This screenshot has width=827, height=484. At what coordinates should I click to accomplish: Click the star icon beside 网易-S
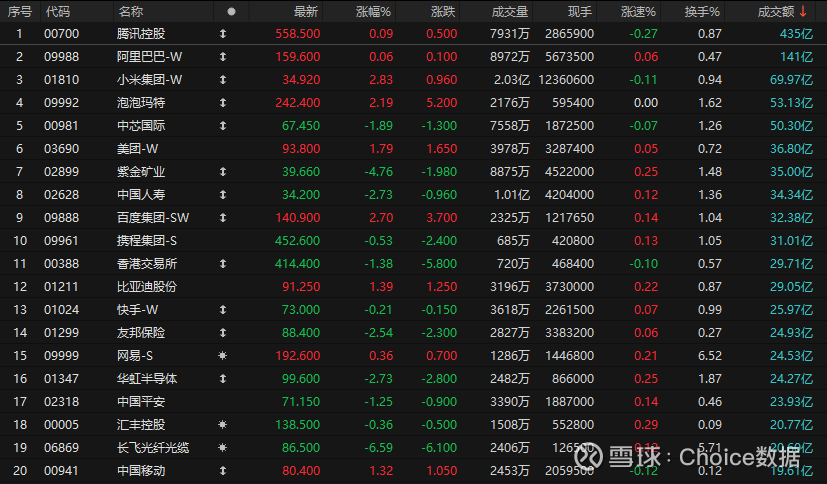click(x=223, y=355)
